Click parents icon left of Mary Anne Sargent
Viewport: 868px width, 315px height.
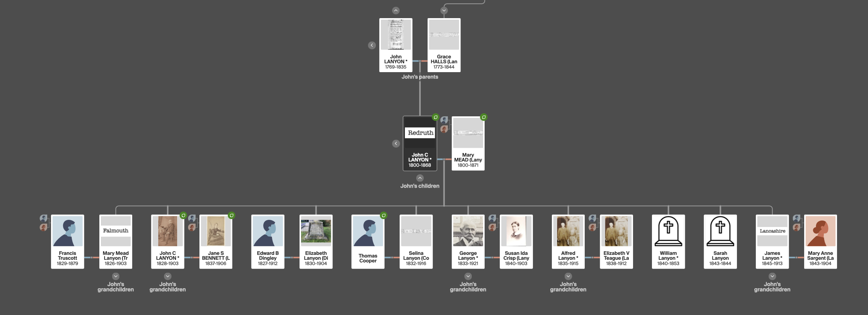[797, 223]
